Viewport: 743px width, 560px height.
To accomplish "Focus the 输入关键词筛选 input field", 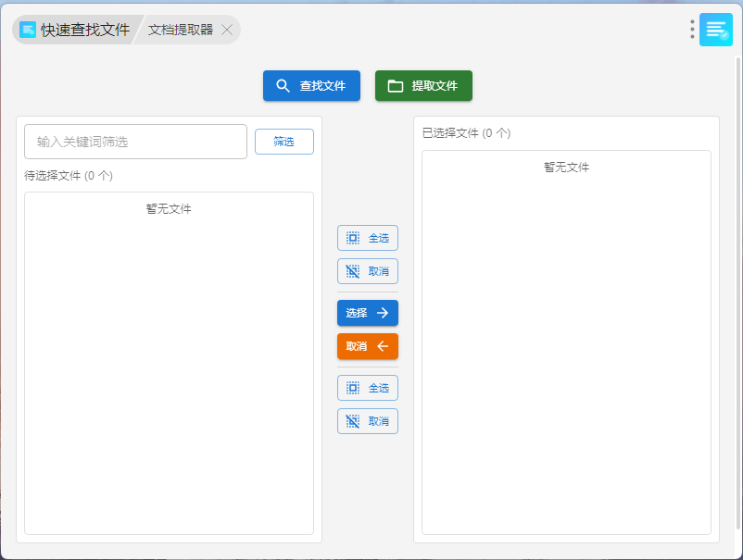I will click(x=135, y=142).
